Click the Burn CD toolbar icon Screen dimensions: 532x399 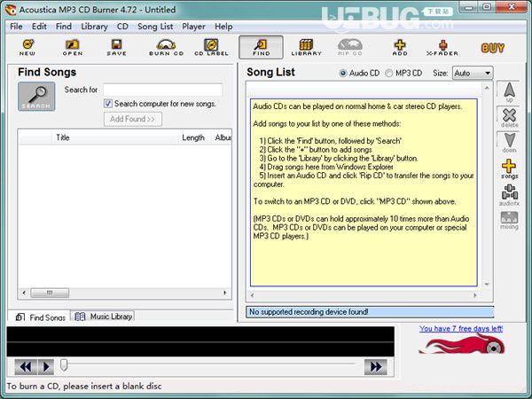(x=167, y=47)
